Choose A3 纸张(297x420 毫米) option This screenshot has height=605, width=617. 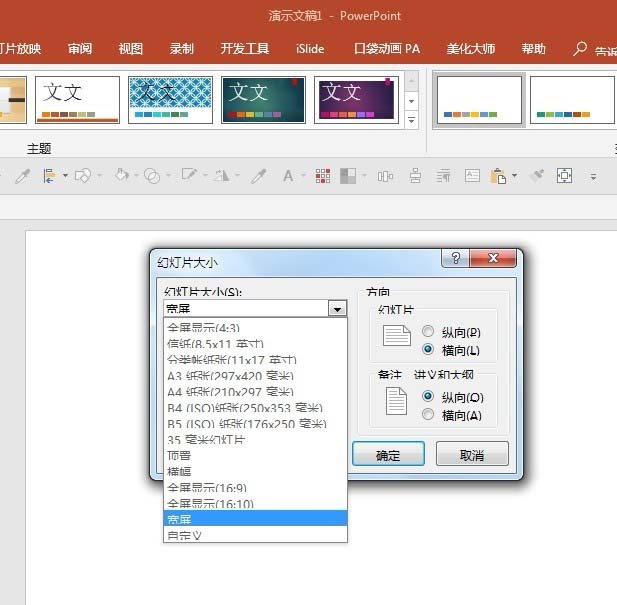click(x=255, y=376)
